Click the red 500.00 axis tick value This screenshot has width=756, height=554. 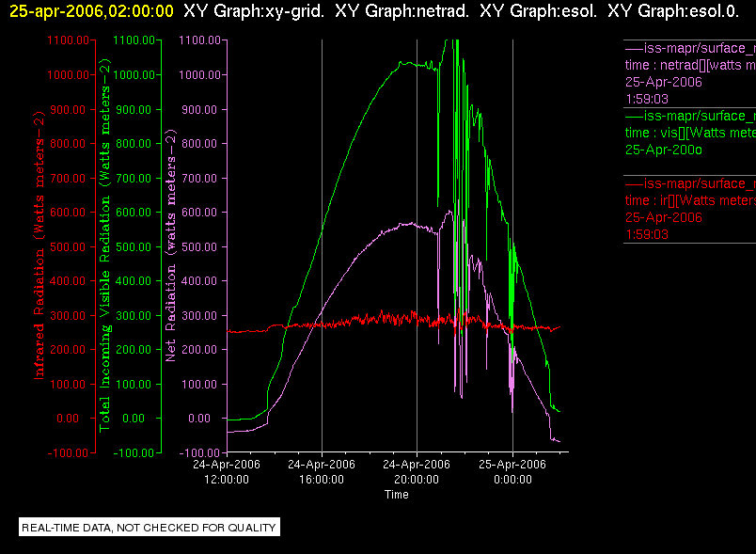click(68, 246)
